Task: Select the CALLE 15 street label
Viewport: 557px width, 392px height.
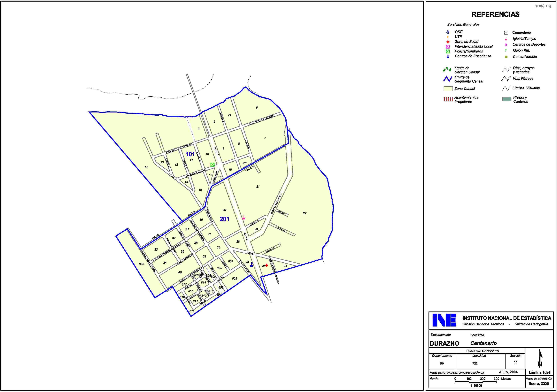Action: (x=250, y=169)
